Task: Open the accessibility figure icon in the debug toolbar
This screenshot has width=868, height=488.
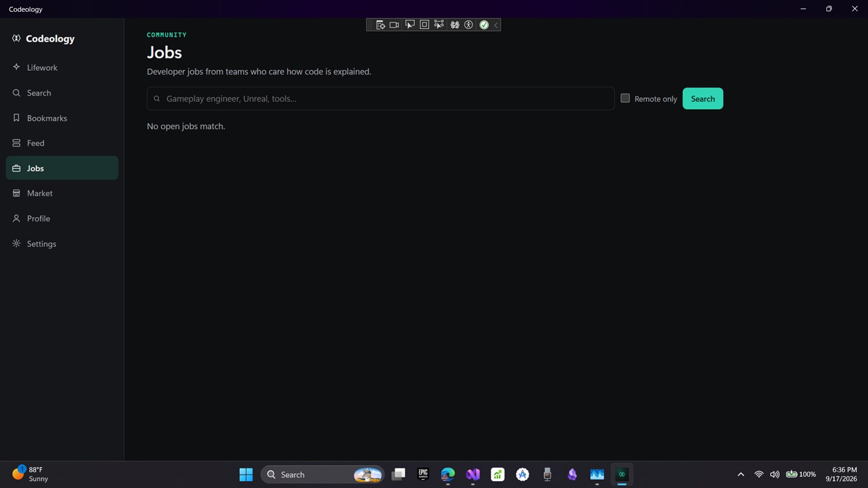Action: coord(469,25)
